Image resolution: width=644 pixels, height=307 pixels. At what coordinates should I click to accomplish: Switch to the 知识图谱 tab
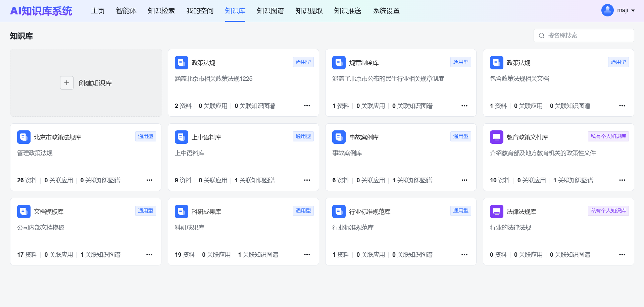click(270, 11)
